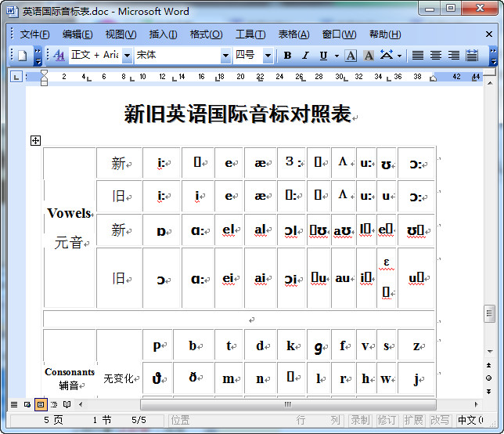
Task: Go to next page browse button
Action: [489, 391]
